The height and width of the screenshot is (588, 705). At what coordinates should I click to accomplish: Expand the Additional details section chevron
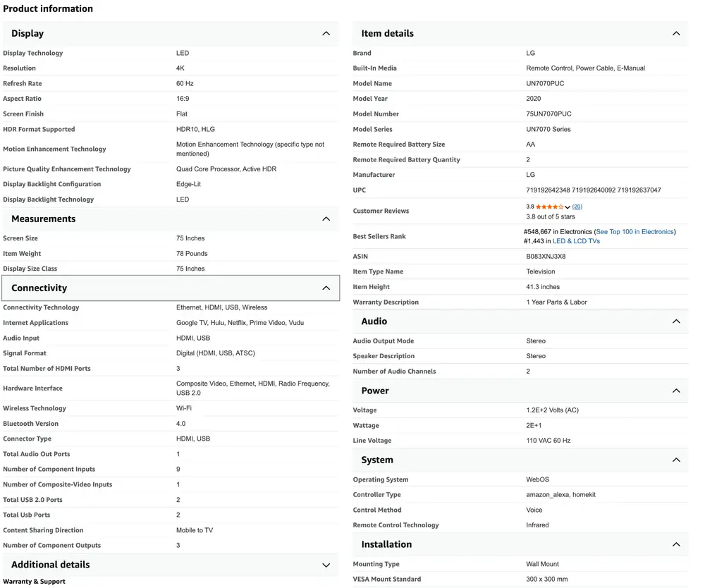326,565
